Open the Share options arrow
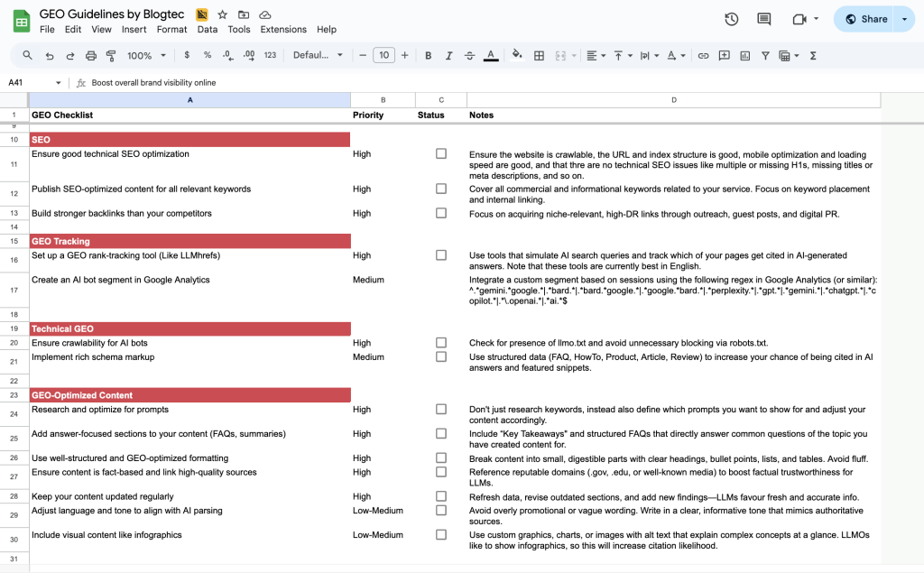The height and width of the screenshot is (573, 924). [904, 19]
